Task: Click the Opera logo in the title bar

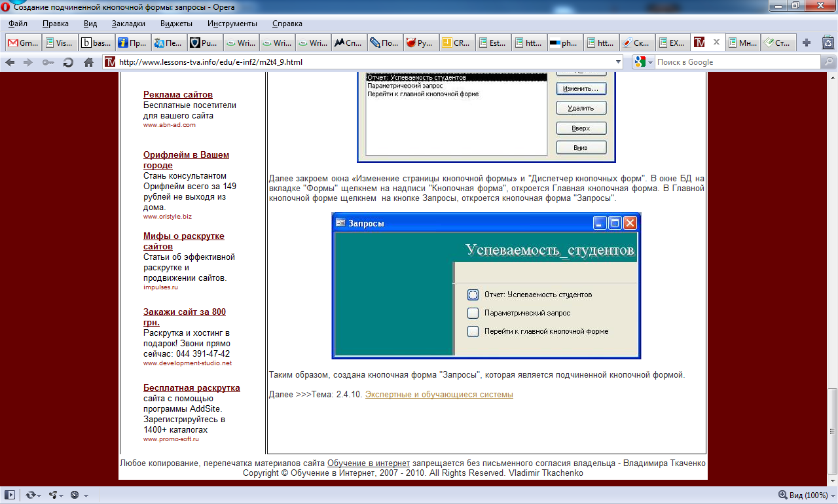Action: 6,6
